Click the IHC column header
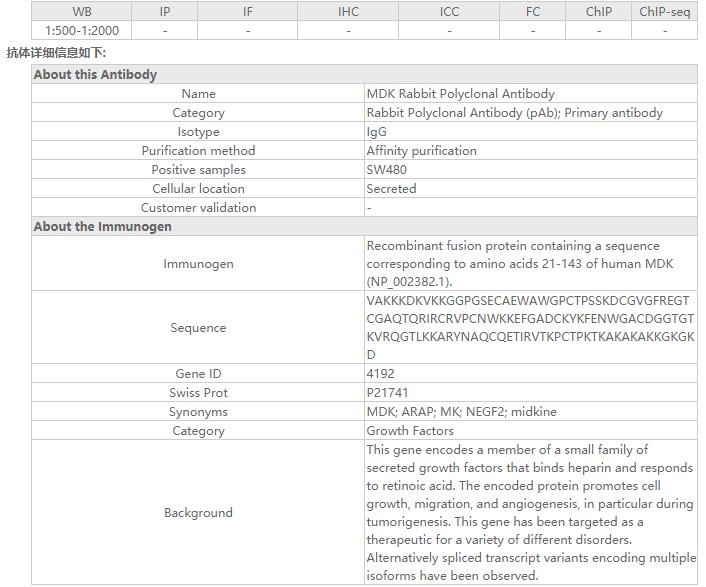 tap(348, 12)
